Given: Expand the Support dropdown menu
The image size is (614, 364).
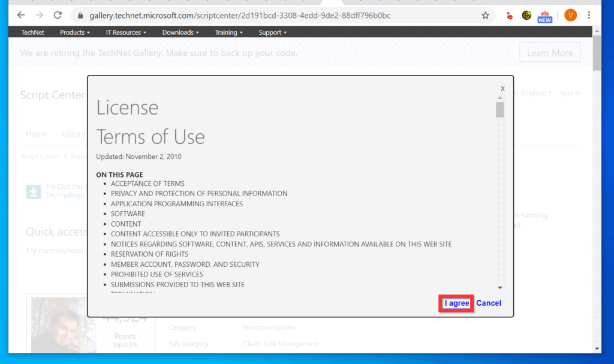Looking at the screenshot, I should [x=273, y=32].
